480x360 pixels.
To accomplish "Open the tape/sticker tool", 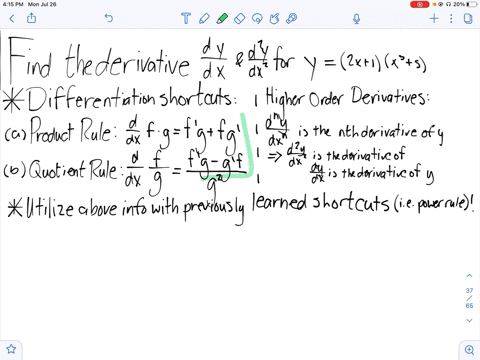I will click(x=292, y=18).
